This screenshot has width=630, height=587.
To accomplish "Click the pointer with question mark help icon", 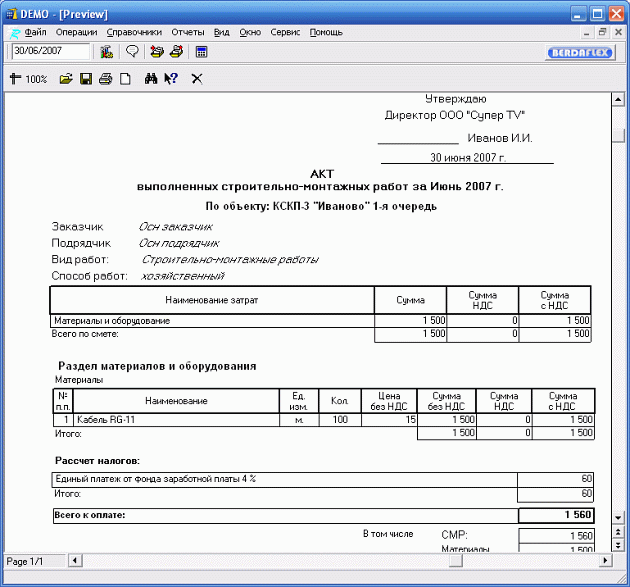I will pos(171,79).
